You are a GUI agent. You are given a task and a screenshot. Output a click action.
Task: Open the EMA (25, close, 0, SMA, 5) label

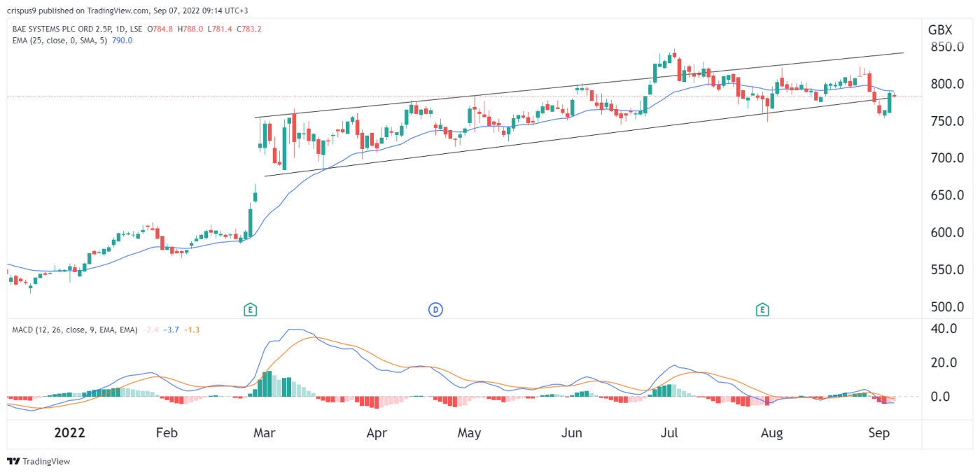59,40
